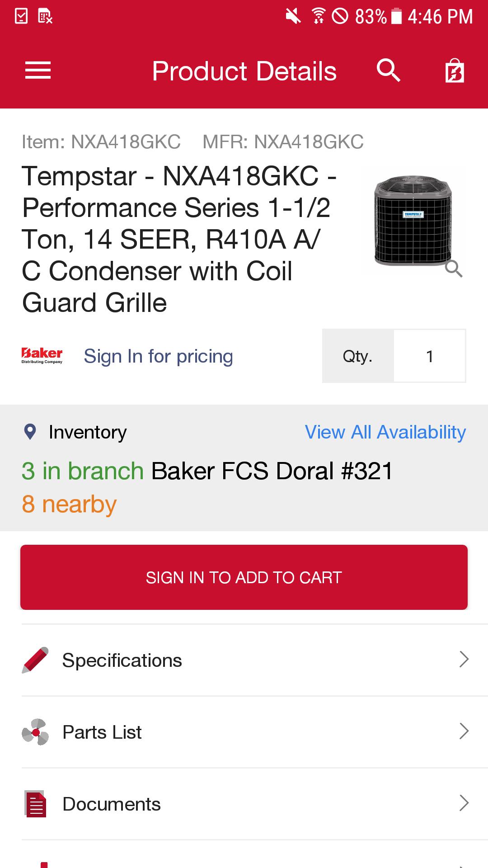Viewport: 488px width, 868px height.
Task: Zoom the product image magnifier icon
Action: click(x=454, y=269)
